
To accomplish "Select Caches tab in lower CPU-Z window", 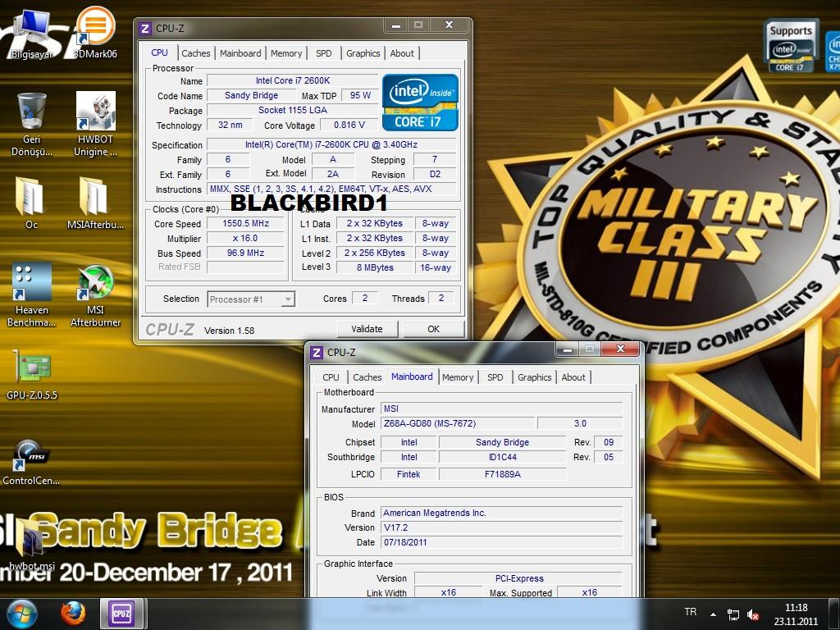I will coord(367,377).
